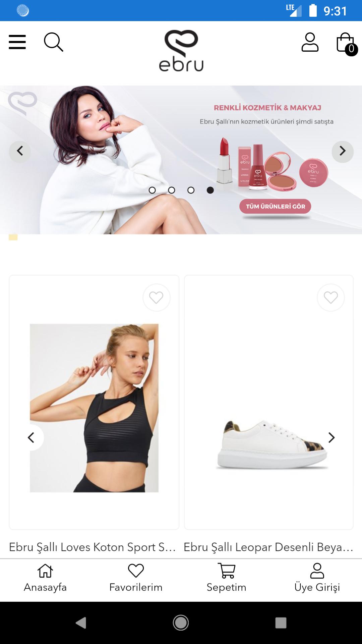The width and height of the screenshot is (362, 644).
Task: Select the third banner slide indicator dot
Action: pyautogui.click(x=191, y=190)
